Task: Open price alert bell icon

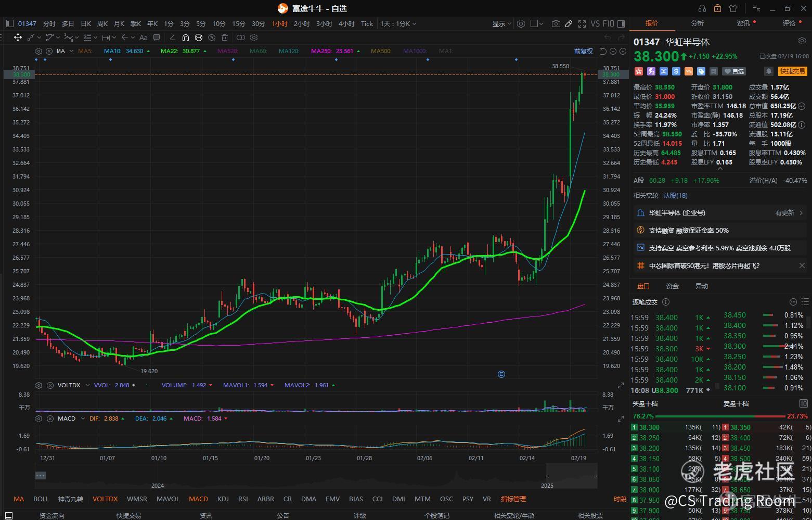Action: (x=768, y=71)
